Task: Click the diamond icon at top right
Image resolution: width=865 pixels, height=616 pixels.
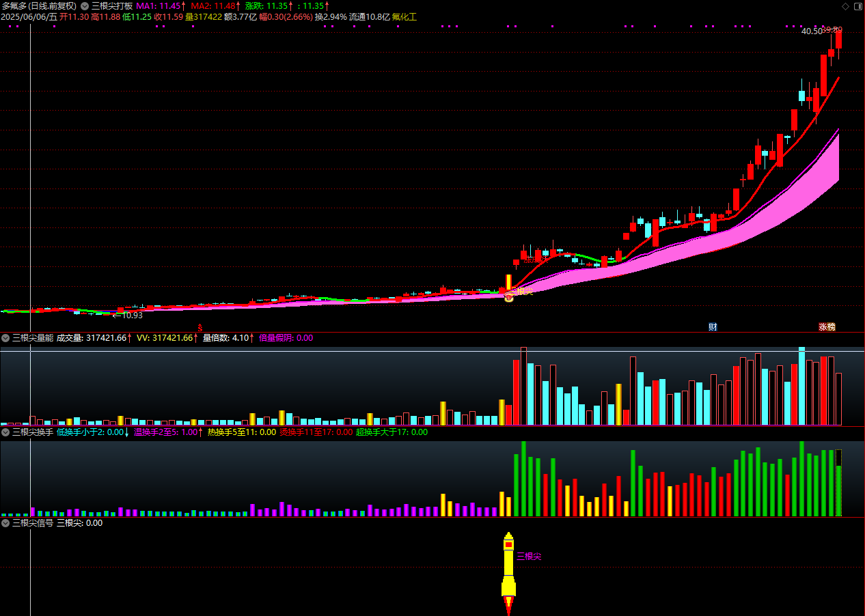Action: (x=845, y=6)
